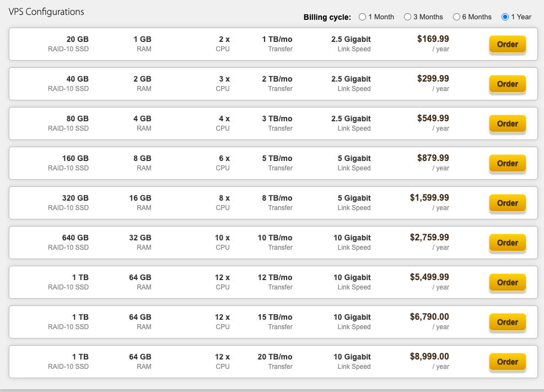Click the 6 x CPU value
Viewport: 544px width, 392px height.
point(224,158)
